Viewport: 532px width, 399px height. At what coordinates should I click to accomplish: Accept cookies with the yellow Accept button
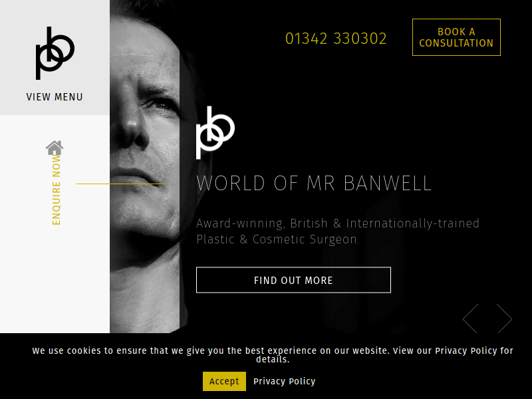(224, 381)
